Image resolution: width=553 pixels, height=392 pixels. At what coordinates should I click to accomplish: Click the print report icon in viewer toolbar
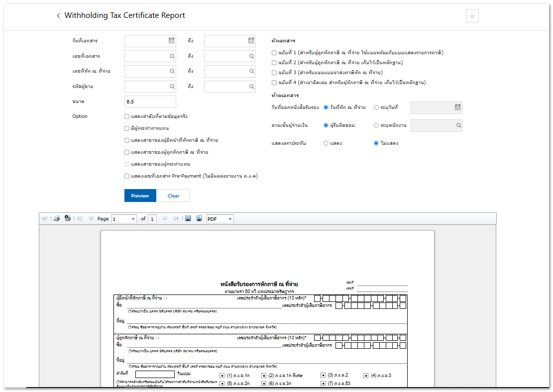[x=57, y=218]
